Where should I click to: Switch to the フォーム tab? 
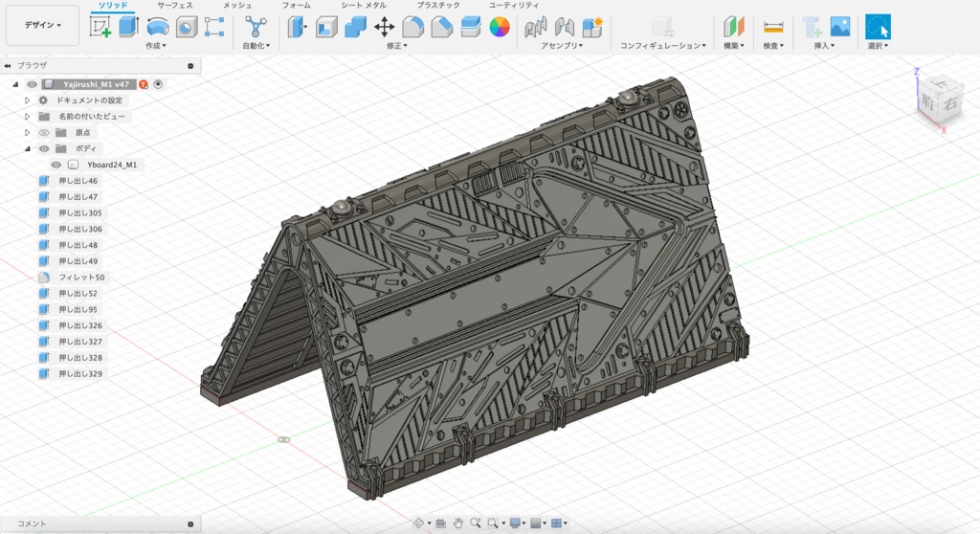(x=297, y=5)
